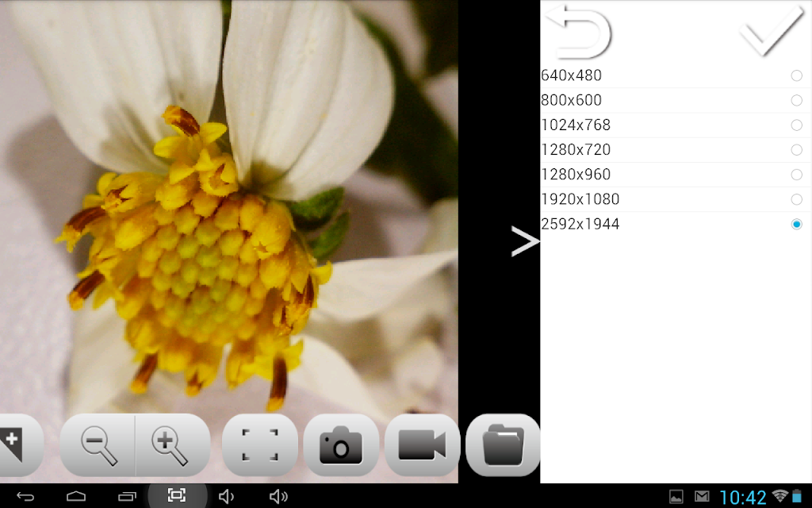
Task: Toggle the fullscreen frame icon
Action: pos(260,445)
